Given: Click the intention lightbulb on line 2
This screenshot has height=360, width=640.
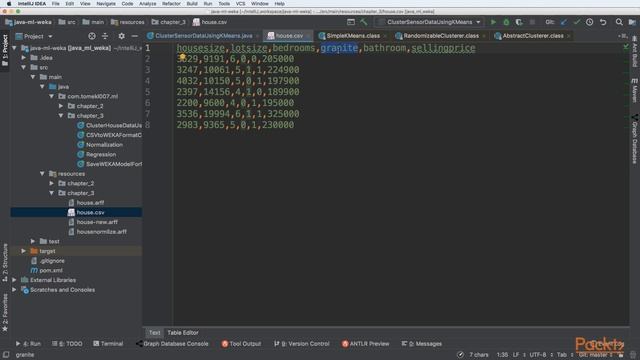Looking at the screenshot, I should [x=182, y=57].
